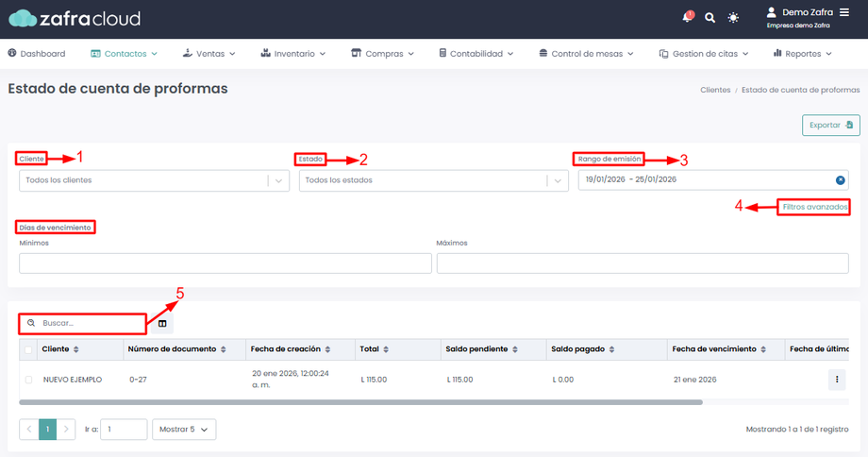Open the hamburger menu beside Demo Zafra

[844, 12]
